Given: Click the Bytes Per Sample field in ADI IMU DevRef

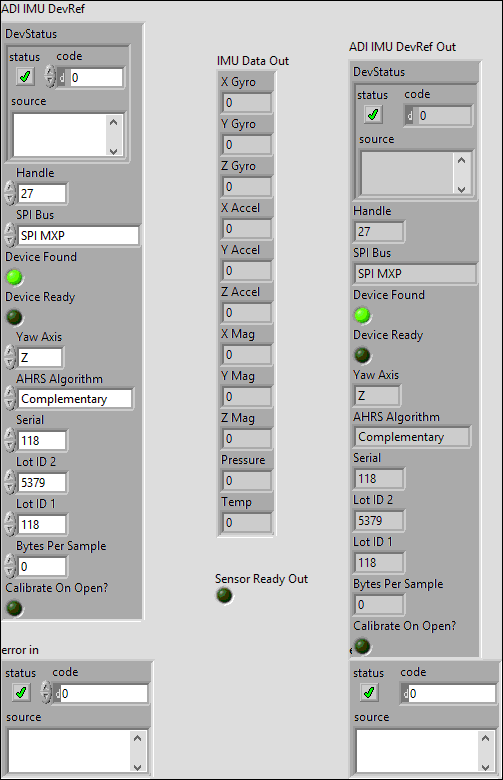Looking at the screenshot, I should tap(42, 566).
